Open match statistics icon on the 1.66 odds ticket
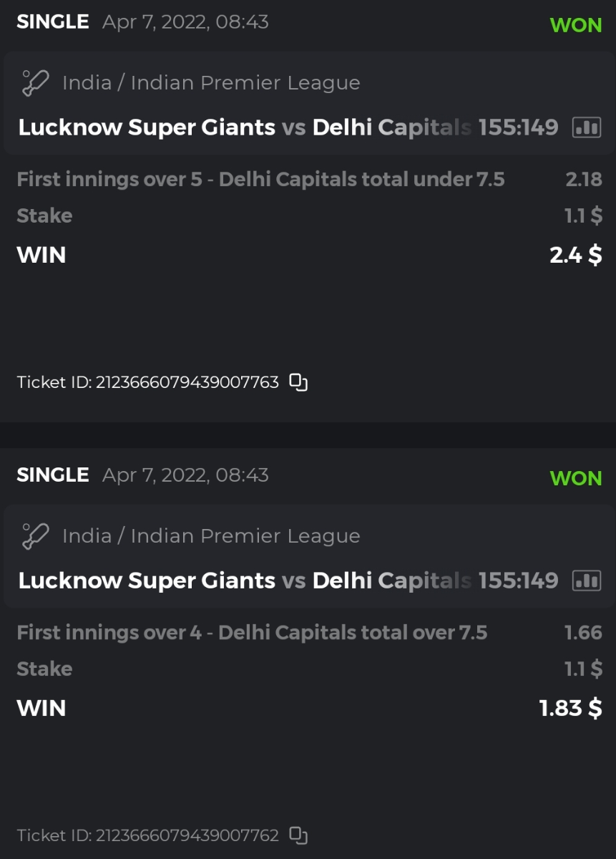 587,581
